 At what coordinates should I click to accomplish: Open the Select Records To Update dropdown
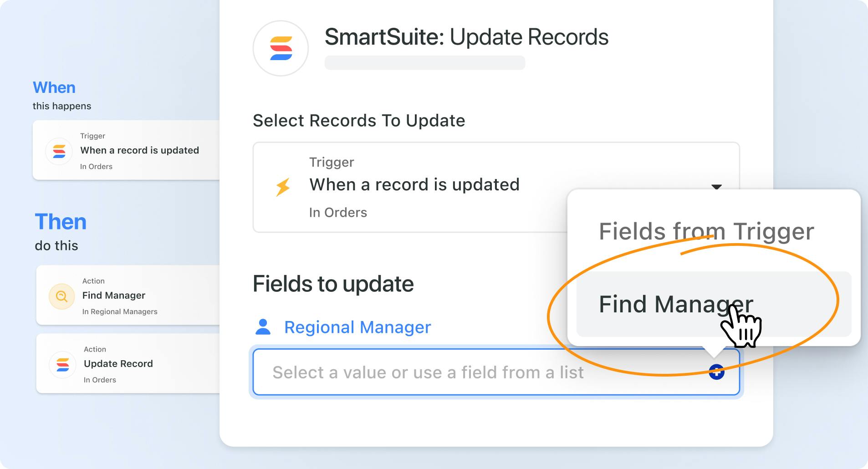pyautogui.click(x=410, y=187)
